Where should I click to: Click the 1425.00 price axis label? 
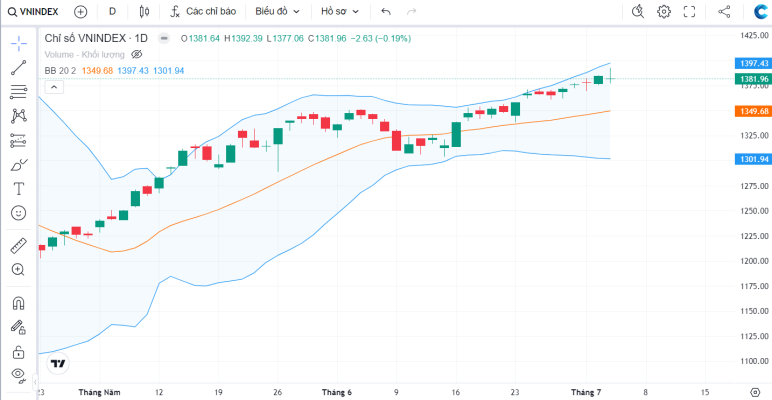[754, 35]
